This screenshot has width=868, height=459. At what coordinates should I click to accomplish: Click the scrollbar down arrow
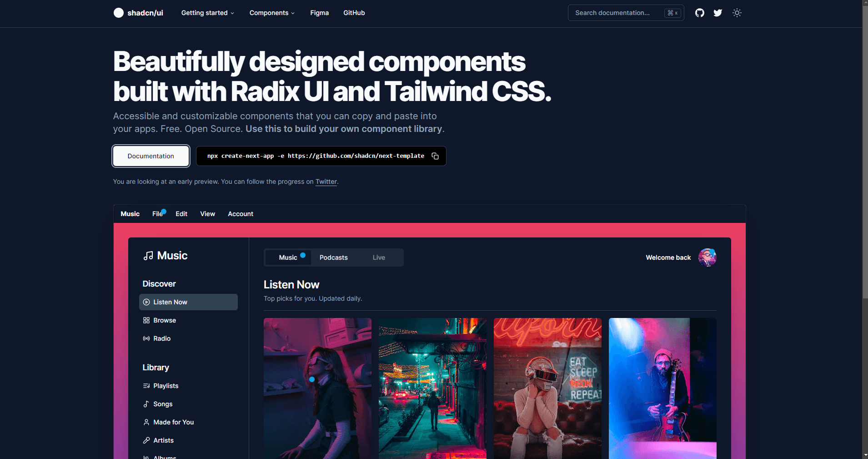(865, 455)
